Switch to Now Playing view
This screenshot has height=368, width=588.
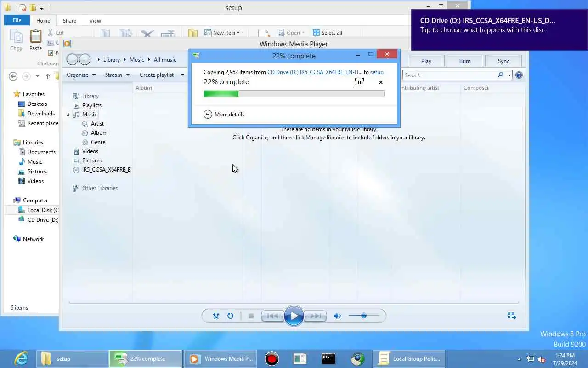pos(512,316)
